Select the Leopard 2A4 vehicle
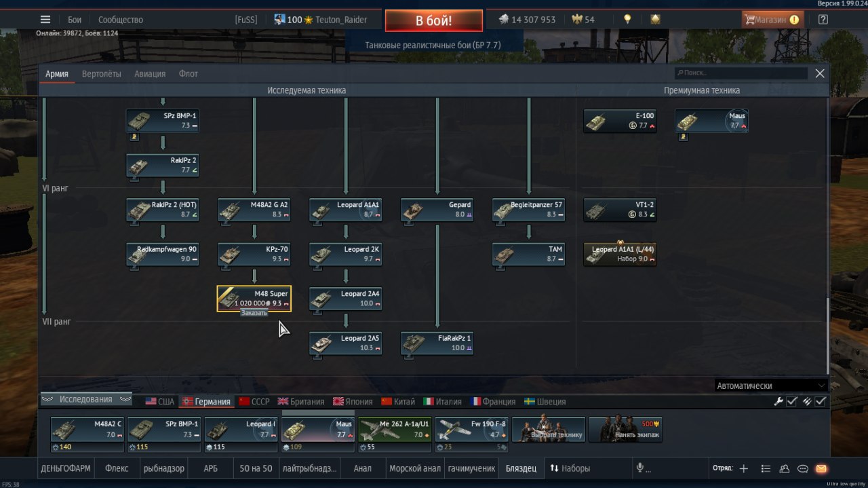 [x=346, y=299]
